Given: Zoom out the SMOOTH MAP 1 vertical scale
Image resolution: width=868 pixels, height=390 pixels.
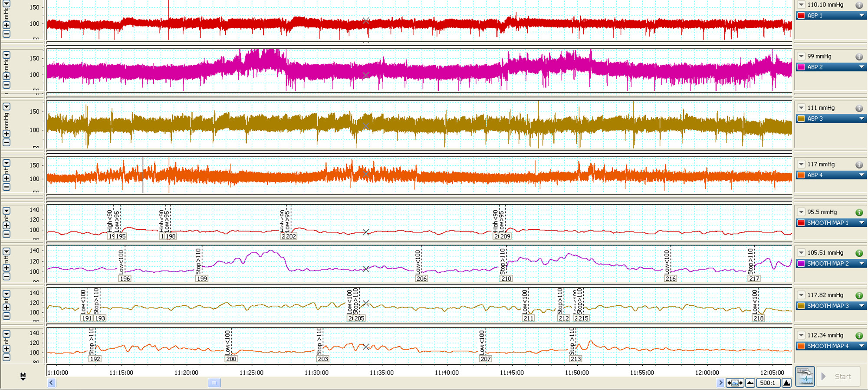Looking at the screenshot, I should coord(7,234).
